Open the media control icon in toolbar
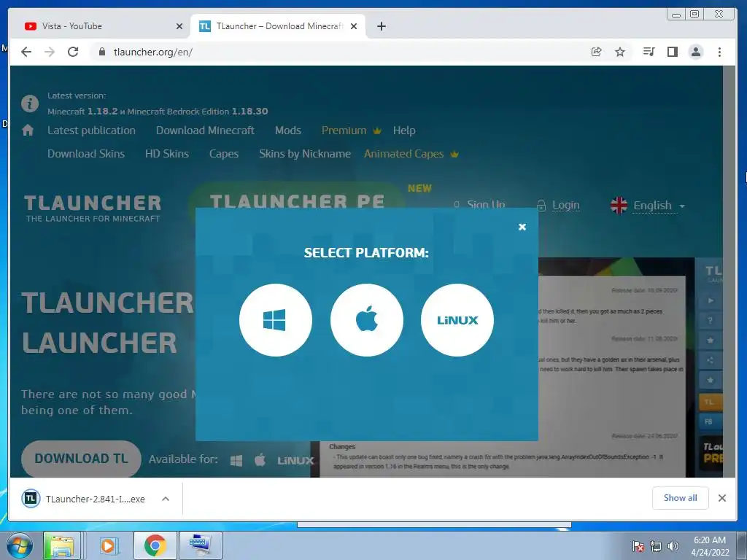Image resolution: width=747 pixels, height=560 pixels. click(649, 52)
